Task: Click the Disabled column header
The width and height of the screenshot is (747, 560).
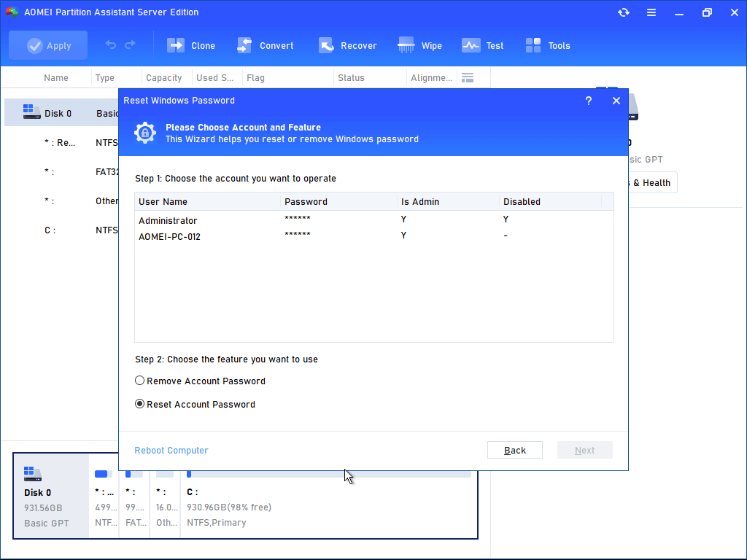Action: pyautogui.click(x=550, y=201)
